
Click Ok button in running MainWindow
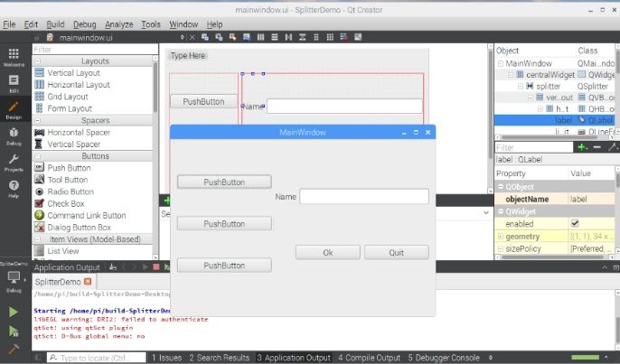tap(328, 253)
